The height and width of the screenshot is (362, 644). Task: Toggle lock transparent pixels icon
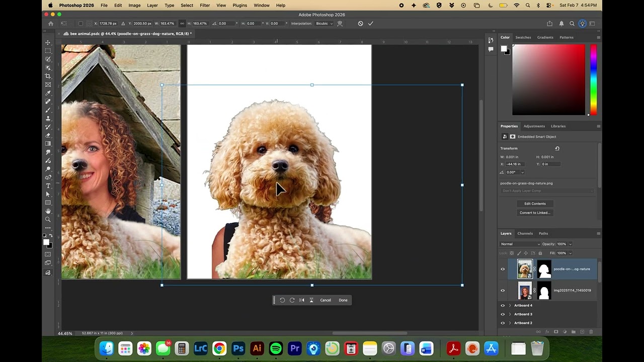(512, 253)
